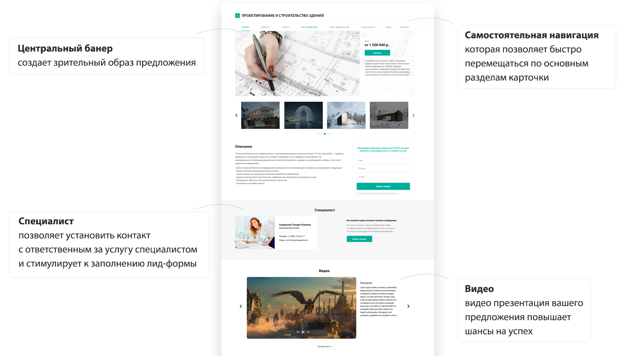Image resolution: width=644 pixels, height=356 pixels.
Task: Open the Наши преимущества tab
Action: pyautogui.click(x=339, y=27)
